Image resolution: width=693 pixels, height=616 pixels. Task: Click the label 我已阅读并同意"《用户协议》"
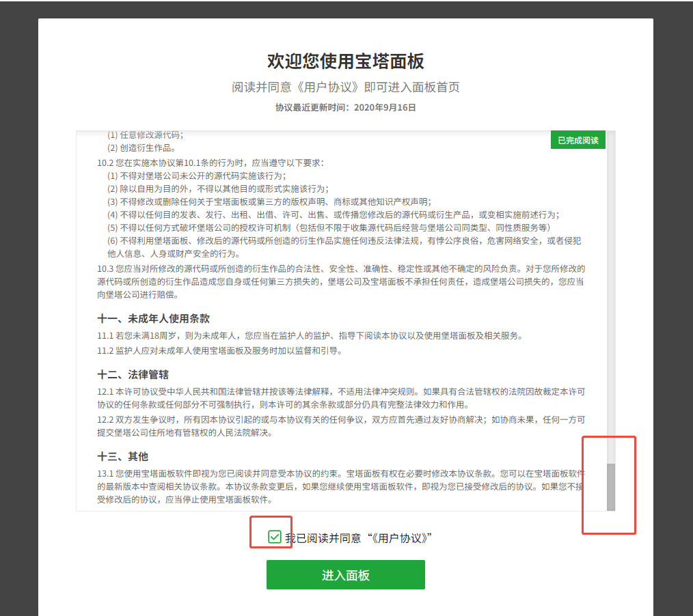click(358, 538)
